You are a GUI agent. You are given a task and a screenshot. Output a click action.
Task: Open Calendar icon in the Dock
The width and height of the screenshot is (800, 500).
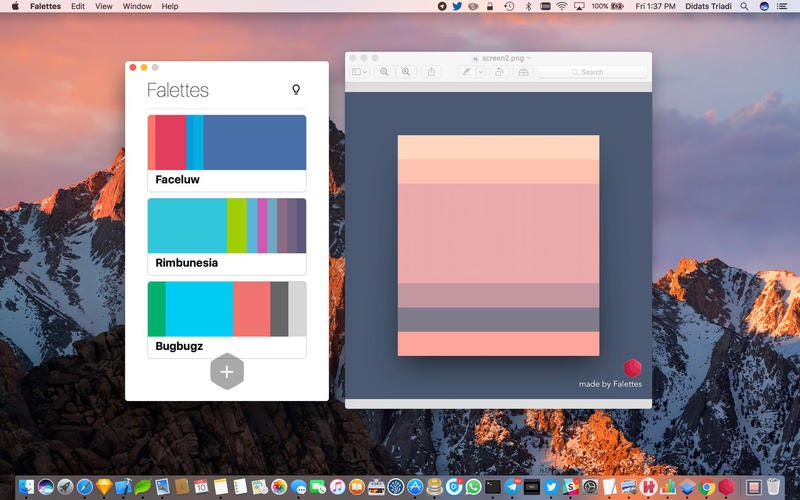pyautogui.click(x=201, y=487)
